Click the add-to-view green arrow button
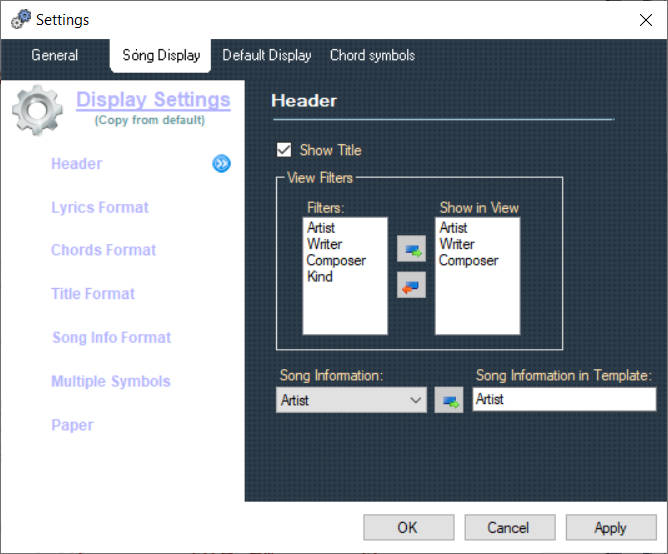 [x=411, y=249]
